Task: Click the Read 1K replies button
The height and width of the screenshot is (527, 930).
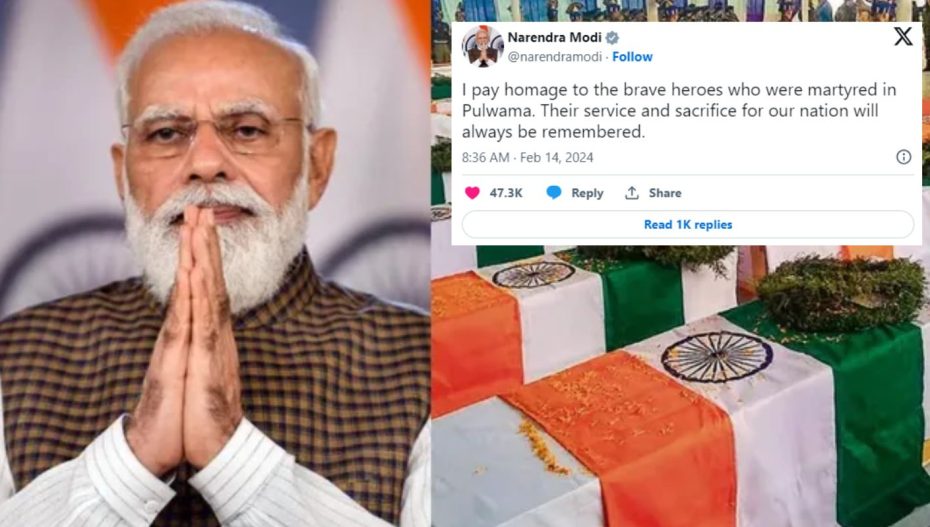Action: (688, 225)
